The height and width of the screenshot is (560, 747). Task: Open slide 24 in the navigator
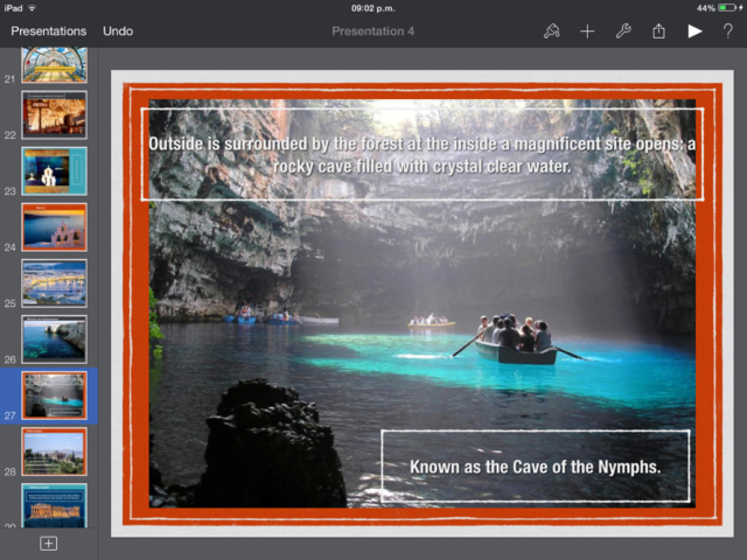pos(54,227)
